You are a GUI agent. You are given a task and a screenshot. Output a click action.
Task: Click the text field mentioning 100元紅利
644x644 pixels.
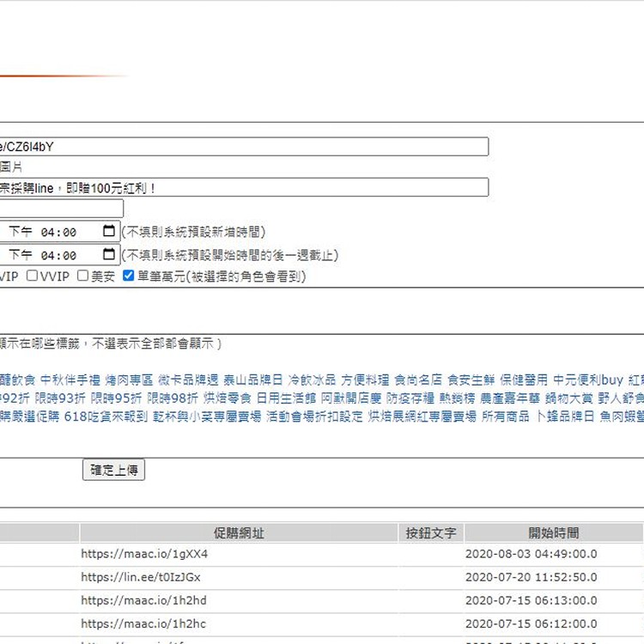(x=244, y=187)
